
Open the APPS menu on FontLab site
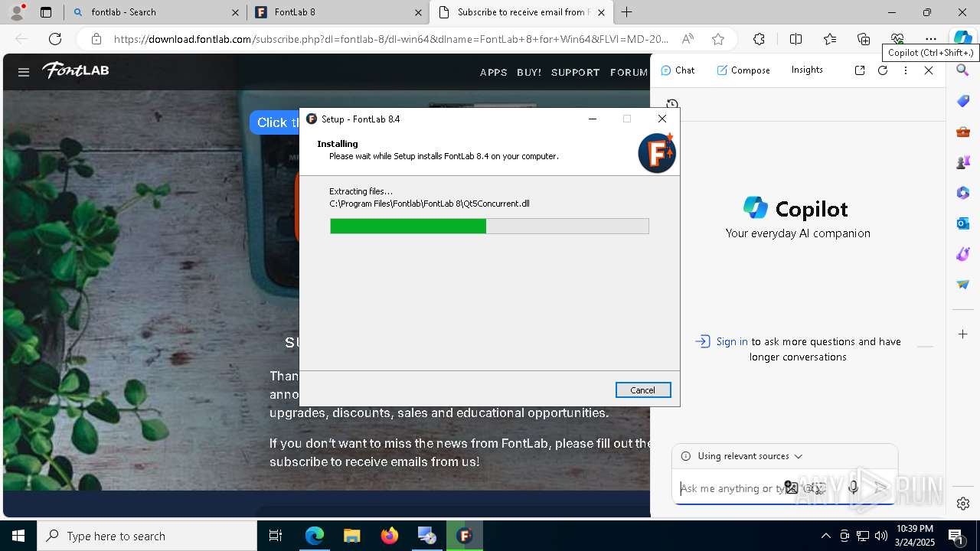click(493, 72)
